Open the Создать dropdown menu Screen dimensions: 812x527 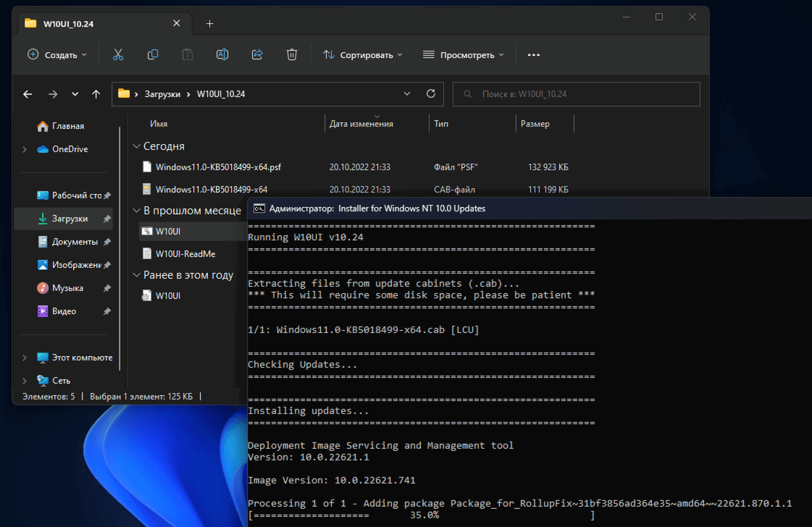(57, 55)
